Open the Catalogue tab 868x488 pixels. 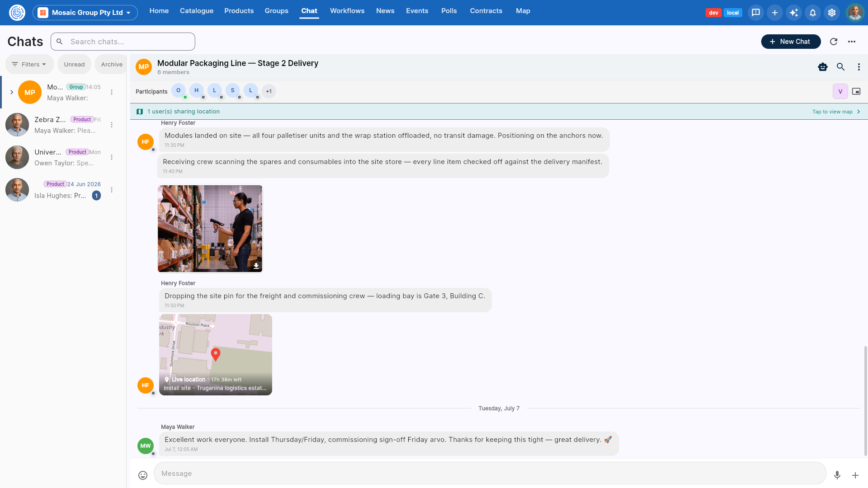(197, 11)
